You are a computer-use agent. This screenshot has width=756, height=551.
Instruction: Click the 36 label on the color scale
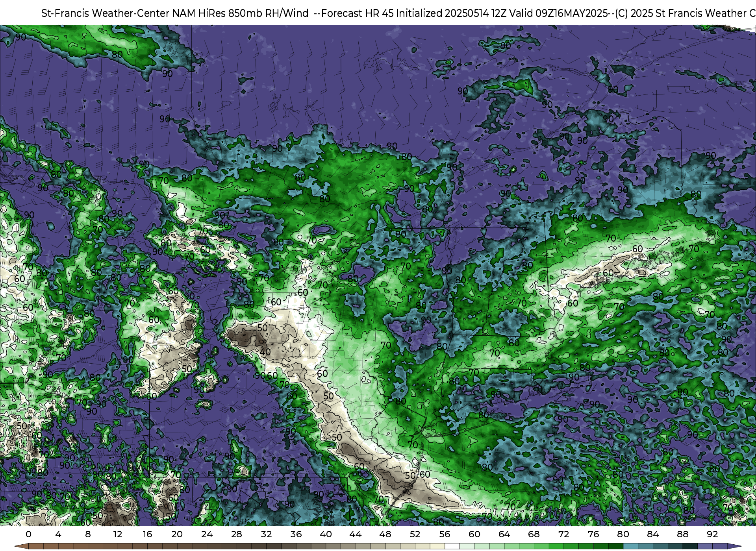pyautogui.click(x=296, y=534)
